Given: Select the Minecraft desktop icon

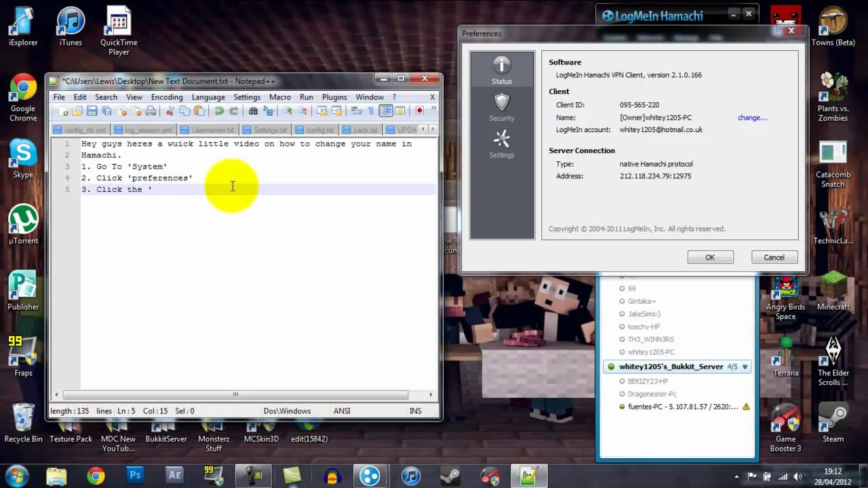Looking at the screenshot, I should pos(833,290).
